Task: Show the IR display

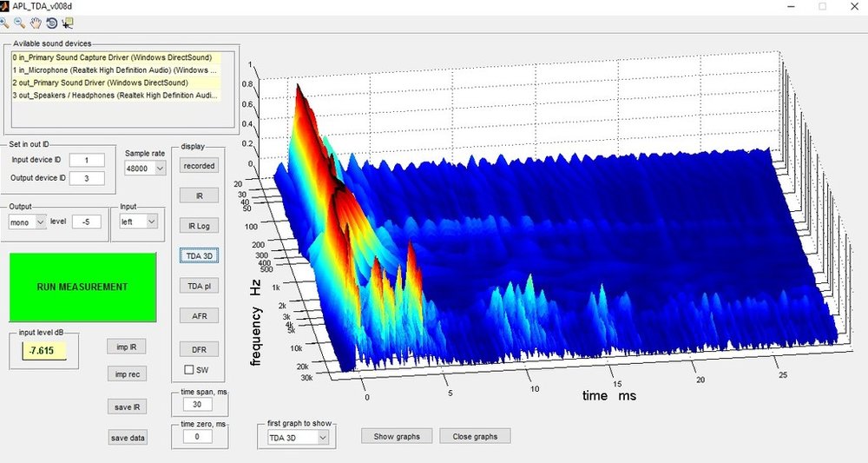Action: [x=200, y=195]
